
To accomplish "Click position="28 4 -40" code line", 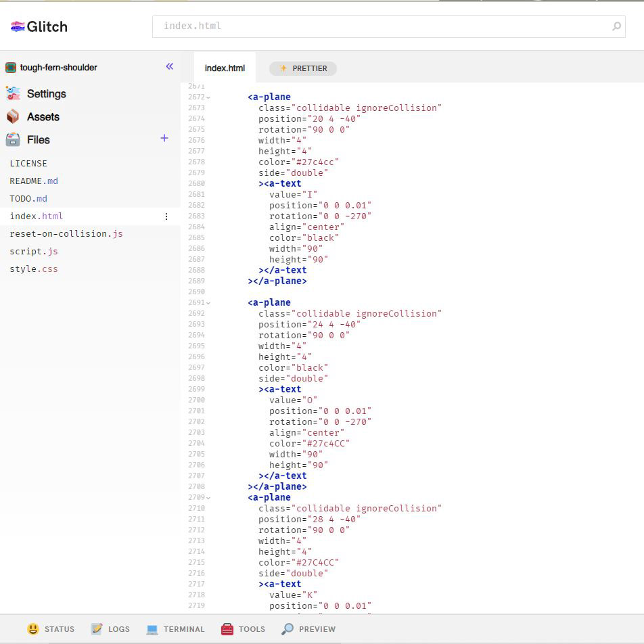I will [309, 520].
